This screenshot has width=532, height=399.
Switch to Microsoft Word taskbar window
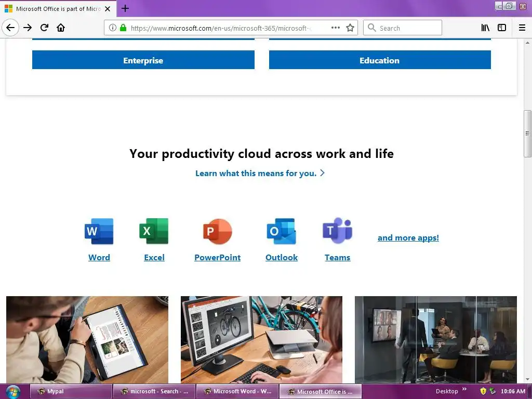[237, 391]
